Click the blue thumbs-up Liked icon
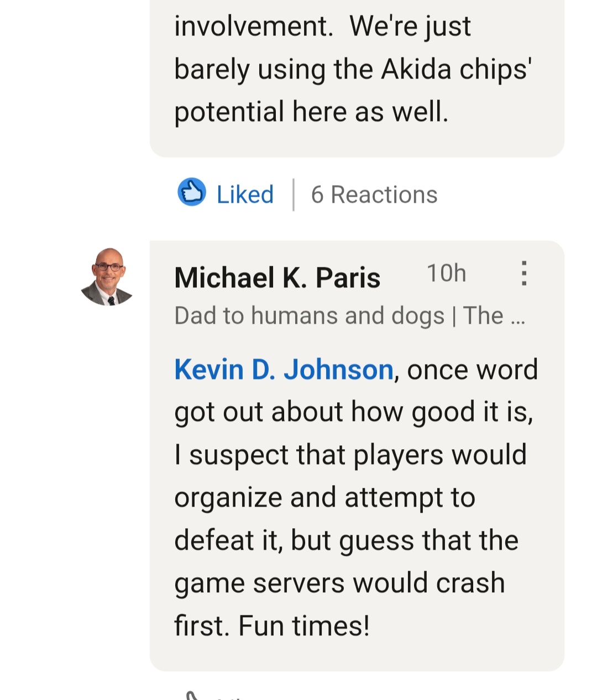 point(192,193)
